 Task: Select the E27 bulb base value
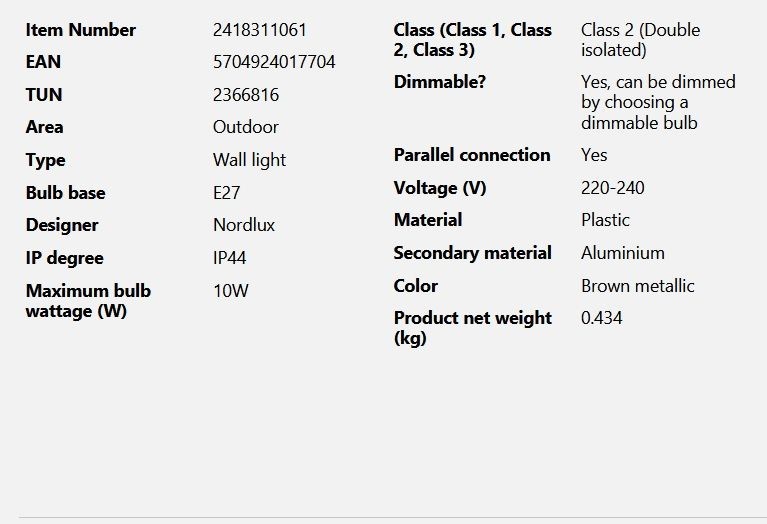point(227,193)
